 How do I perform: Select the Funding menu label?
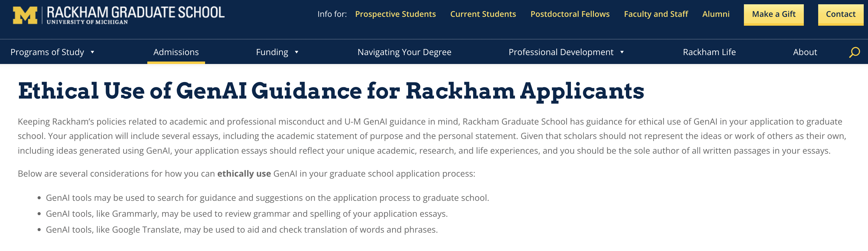[x=272, y=52]
